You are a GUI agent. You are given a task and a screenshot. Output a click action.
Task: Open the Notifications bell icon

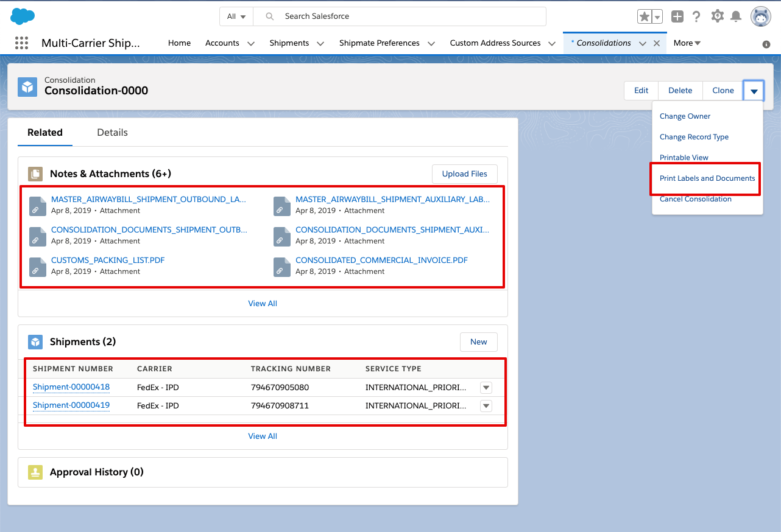(736, 16)
